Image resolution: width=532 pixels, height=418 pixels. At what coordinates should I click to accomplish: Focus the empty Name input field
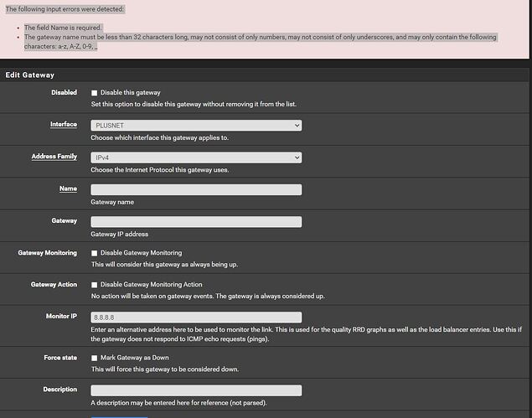(x=196, y=189)
